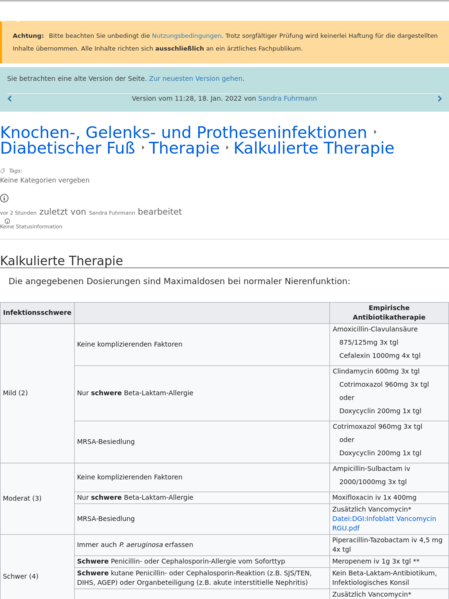
Task: Open the Infoblatt Vancomycin RGU.pdf file link
Action: pyautogui.click(x=384, y=523)
